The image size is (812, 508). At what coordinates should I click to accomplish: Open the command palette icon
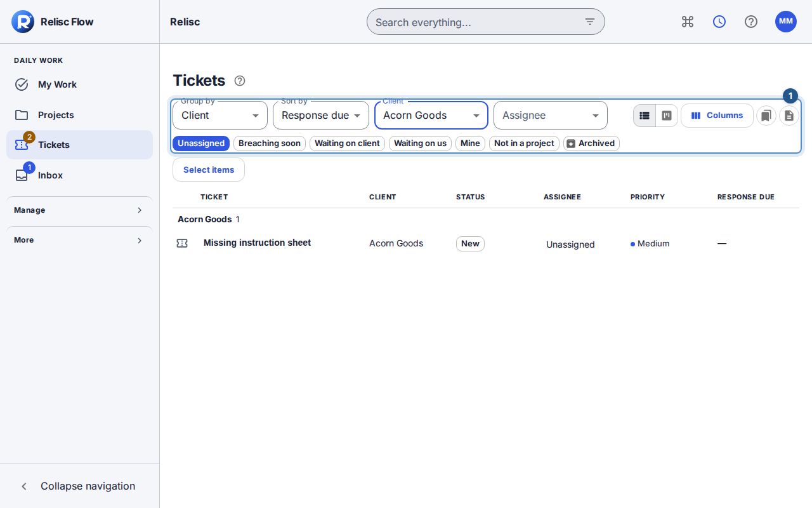(688, 22)
